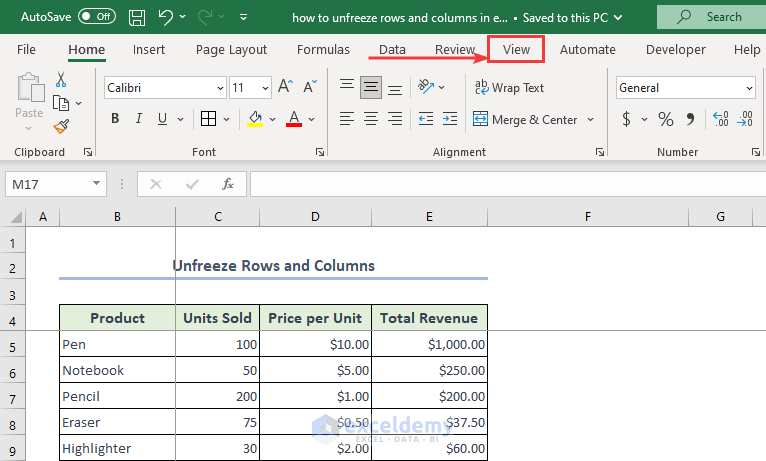Click the Merge & Center button
The width and height of the screenshot is (766, 461).
point(526,119)
